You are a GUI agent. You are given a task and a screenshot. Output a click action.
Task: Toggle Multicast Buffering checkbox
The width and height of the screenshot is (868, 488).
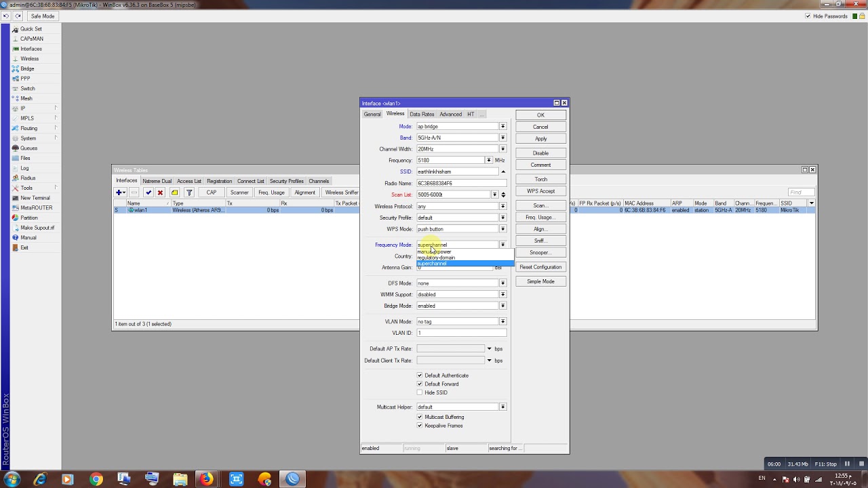(x=420, y=417)
